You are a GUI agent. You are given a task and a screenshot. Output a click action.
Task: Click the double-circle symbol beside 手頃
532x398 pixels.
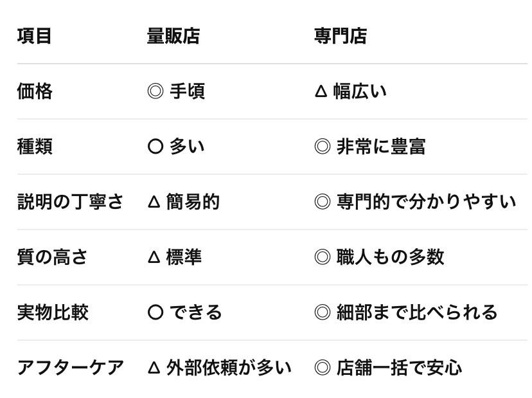pyautogui.click(x=155, y=92)
